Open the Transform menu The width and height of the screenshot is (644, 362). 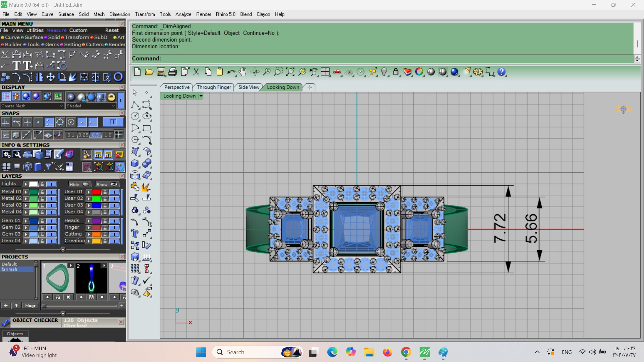[145, 14]
